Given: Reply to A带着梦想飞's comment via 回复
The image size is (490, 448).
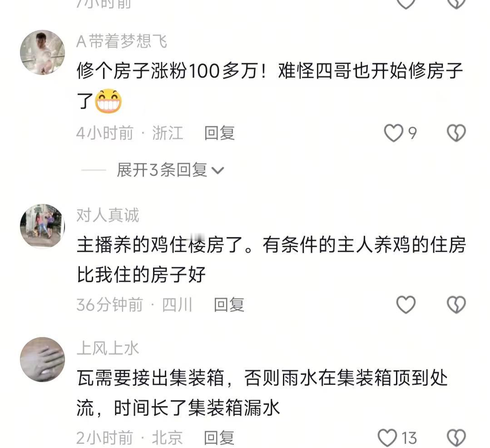Looking at the screenshot, I should [x=219, y=133].
